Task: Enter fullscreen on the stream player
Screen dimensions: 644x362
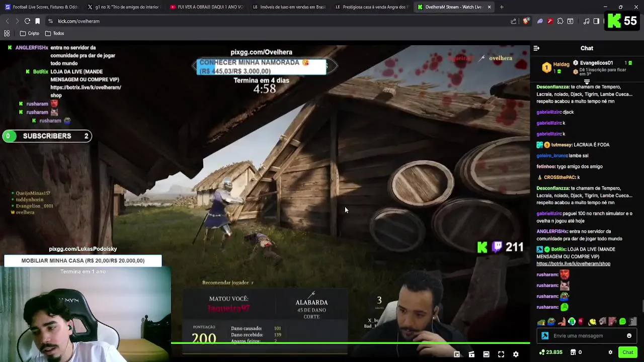Action: [x=501, y=354]
